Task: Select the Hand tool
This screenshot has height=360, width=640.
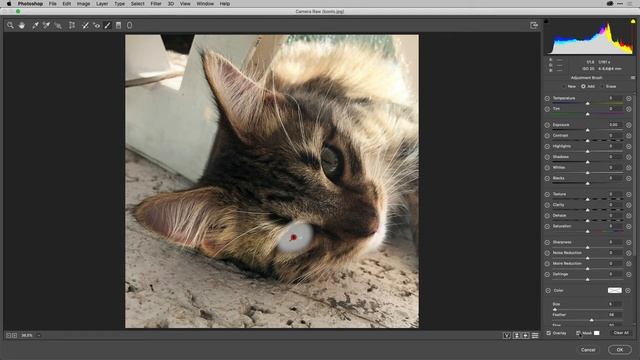Action: (22, 25)
